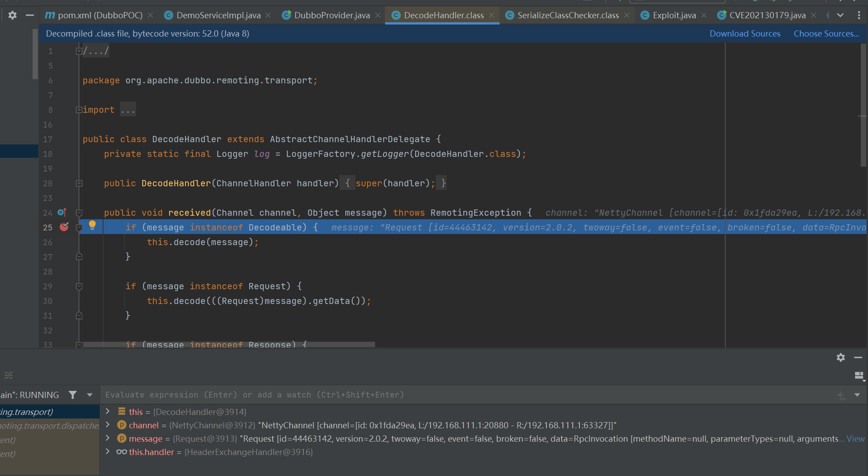868x476 pixels.
Task: Hide the project side panel
Action: point(30,15)
